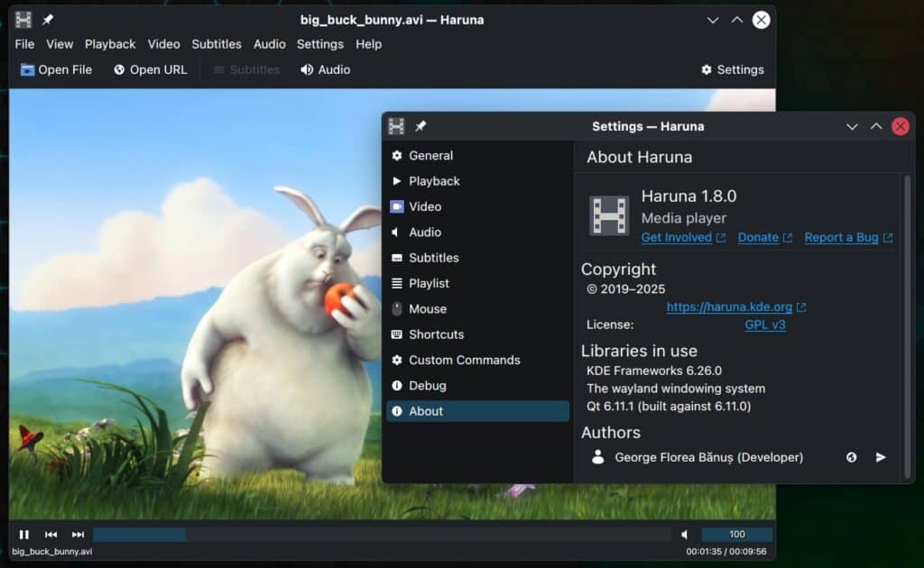The height and width of the screenshot is (568, 924).
Task: Select Playback settings page
Action: (477, 181)
